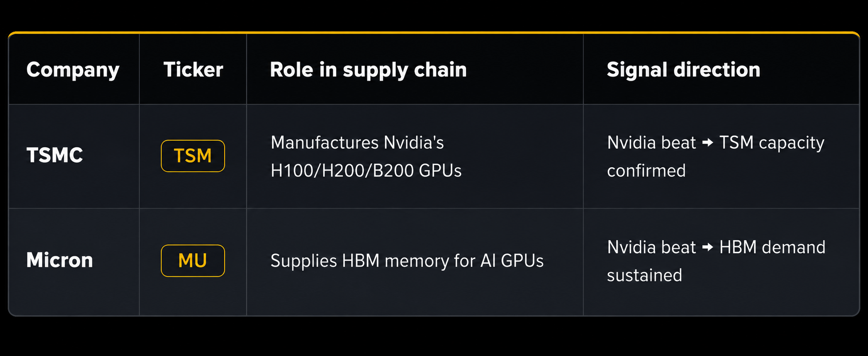
Task: Click 'TSM capacity' signal text
Action: [x=771, y=143]
